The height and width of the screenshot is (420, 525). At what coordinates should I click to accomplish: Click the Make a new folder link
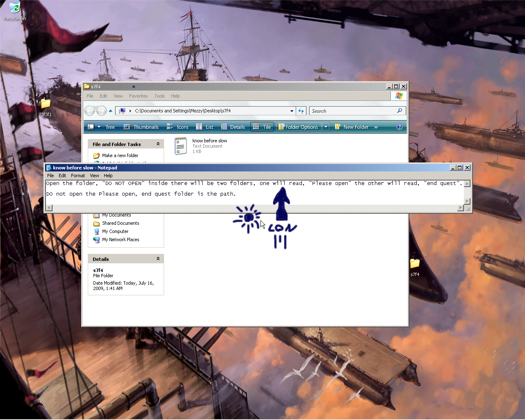pos(120,155)
